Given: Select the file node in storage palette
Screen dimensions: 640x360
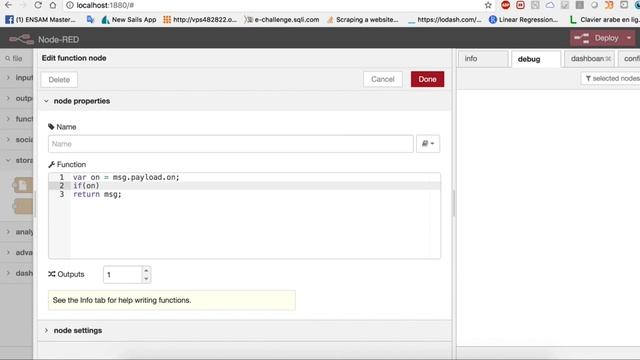Looking at the screenshot, I should click(x=23, y=185).
